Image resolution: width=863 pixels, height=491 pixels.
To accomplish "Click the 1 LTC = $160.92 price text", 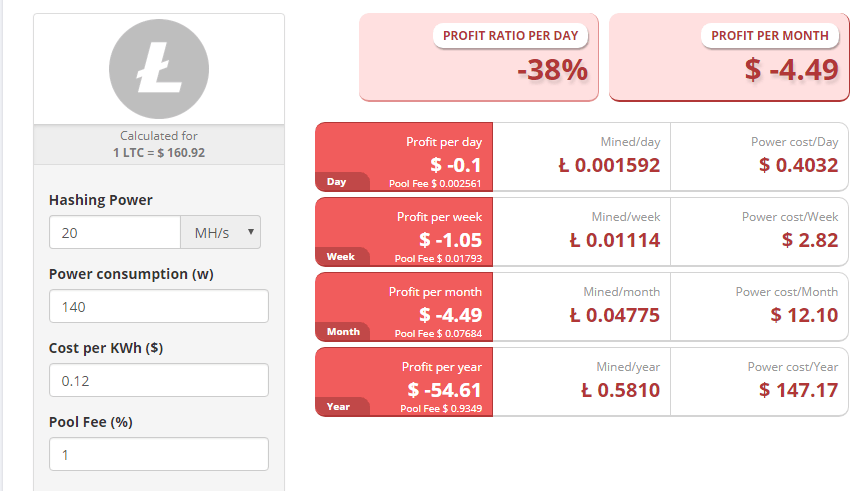I will [159, 152].
